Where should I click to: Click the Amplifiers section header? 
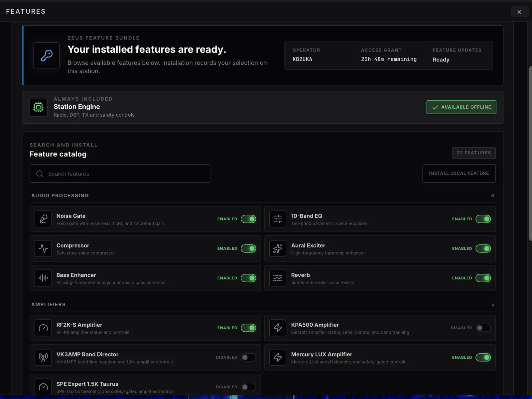click(49, 305)
